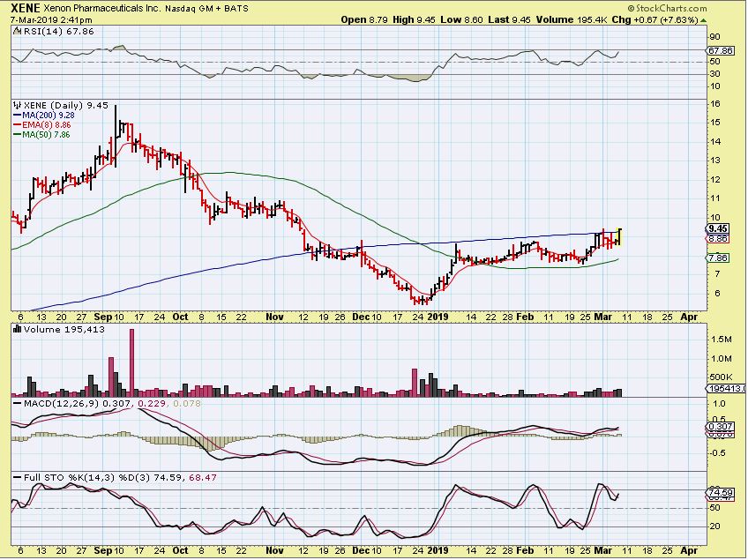This screenshot has height=560, width=748.
Task: Click the Nasdaq GM + BATS exchange label
Action: [207, 9]
